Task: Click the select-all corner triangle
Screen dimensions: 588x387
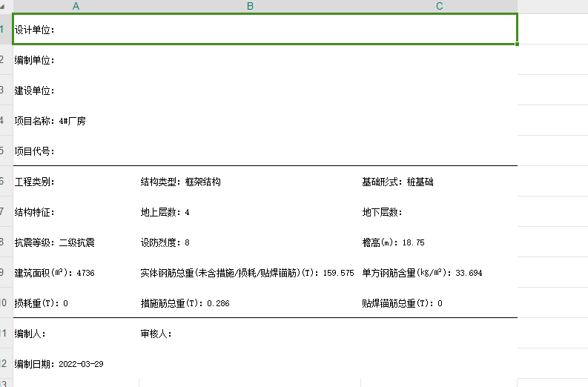Action: click(3, 7)
